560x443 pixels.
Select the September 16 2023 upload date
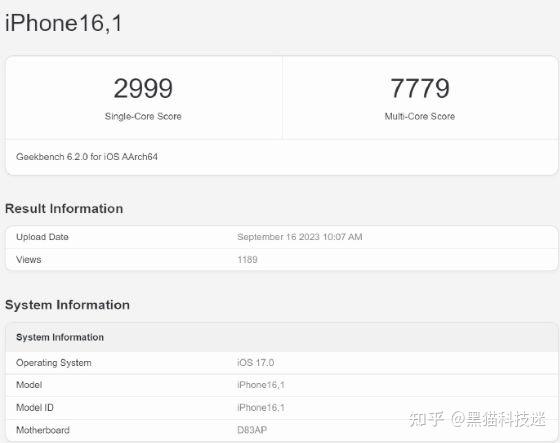[x=300, y=237]
